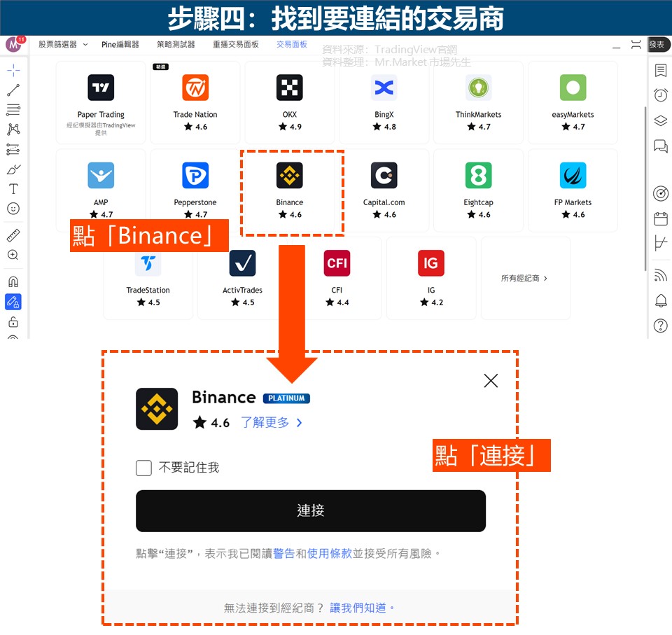The height and width of the screenshot is (635, 672).
Task: Choose the ActivTrades broker card
Action: pos(243,278)
